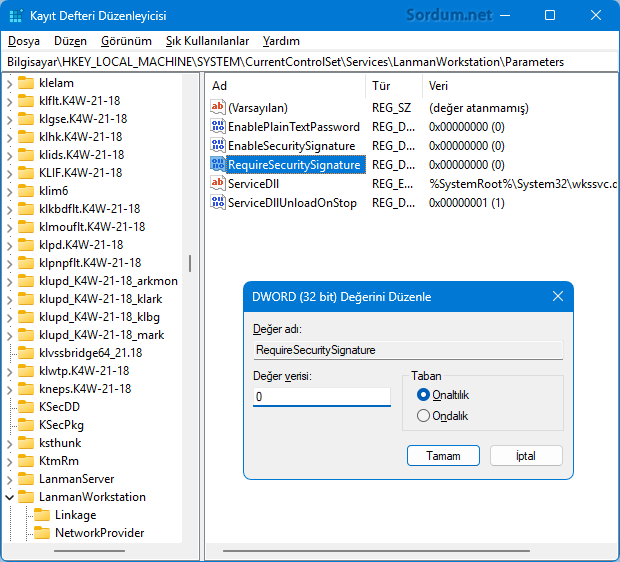Click the Registry Editor app icon in title bar

pyautogui.click(x=16, y=16)
